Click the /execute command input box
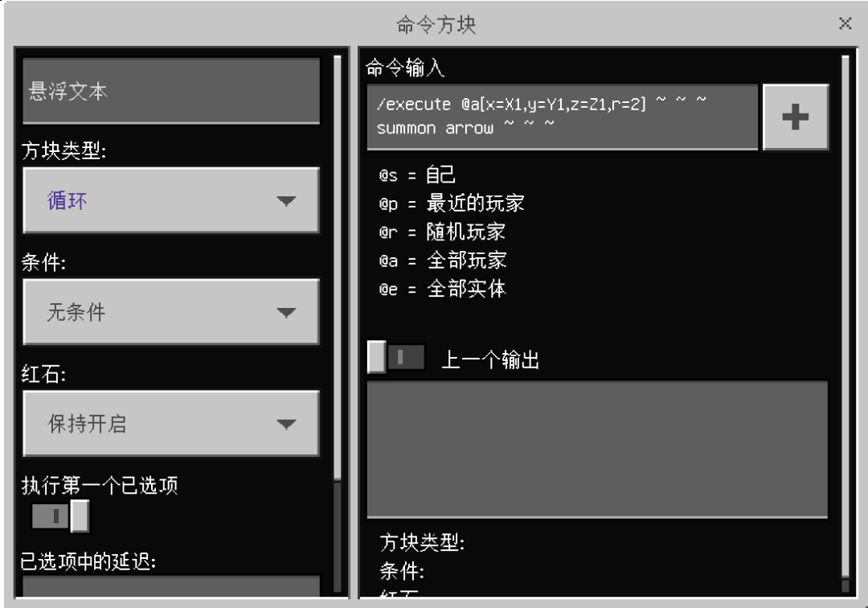Viewport: 868px width, 608px height. click(x=563, y=117)
